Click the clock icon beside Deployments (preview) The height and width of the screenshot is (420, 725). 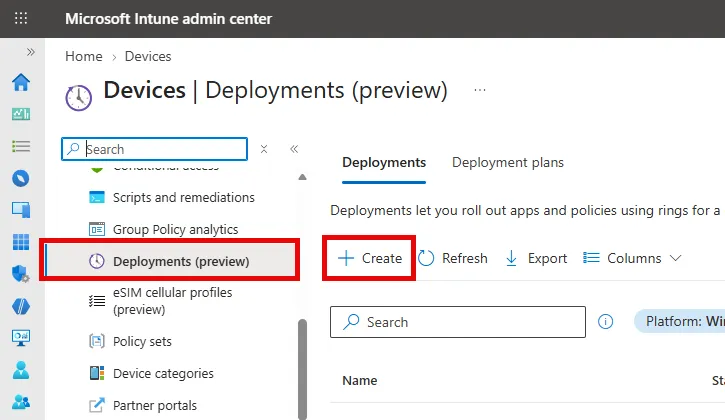[97, 261]
